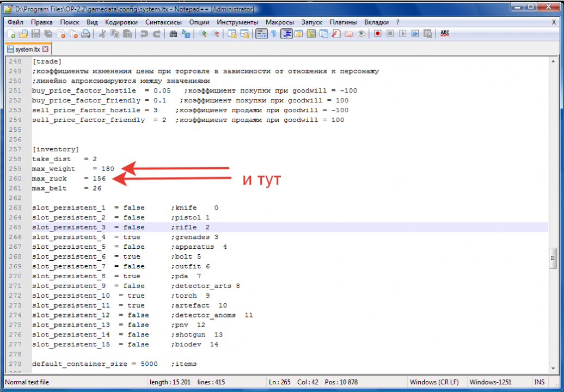Viewport: 564px width, 392px height.
Task: Click the Paste toolbar icon
Action: pos(127,34)
